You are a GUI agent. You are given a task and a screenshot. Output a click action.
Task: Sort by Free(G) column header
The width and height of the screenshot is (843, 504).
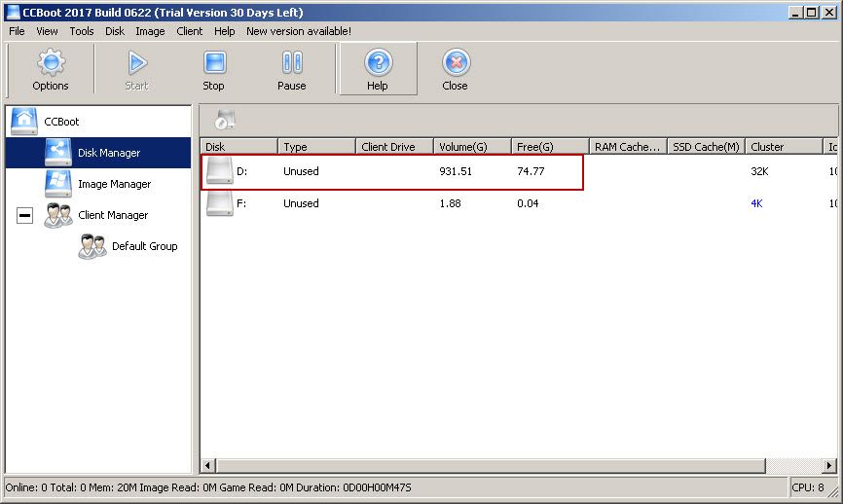(x=550, y=147)
